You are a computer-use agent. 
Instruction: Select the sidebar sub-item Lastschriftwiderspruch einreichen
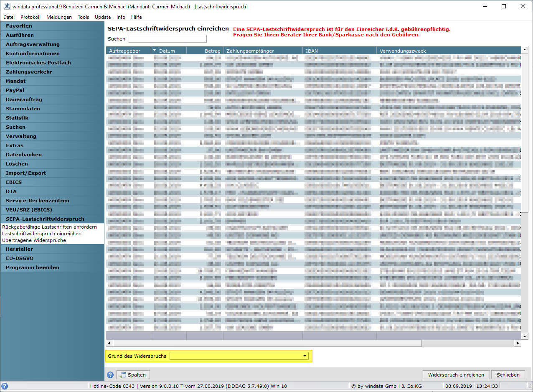point(42,234)
